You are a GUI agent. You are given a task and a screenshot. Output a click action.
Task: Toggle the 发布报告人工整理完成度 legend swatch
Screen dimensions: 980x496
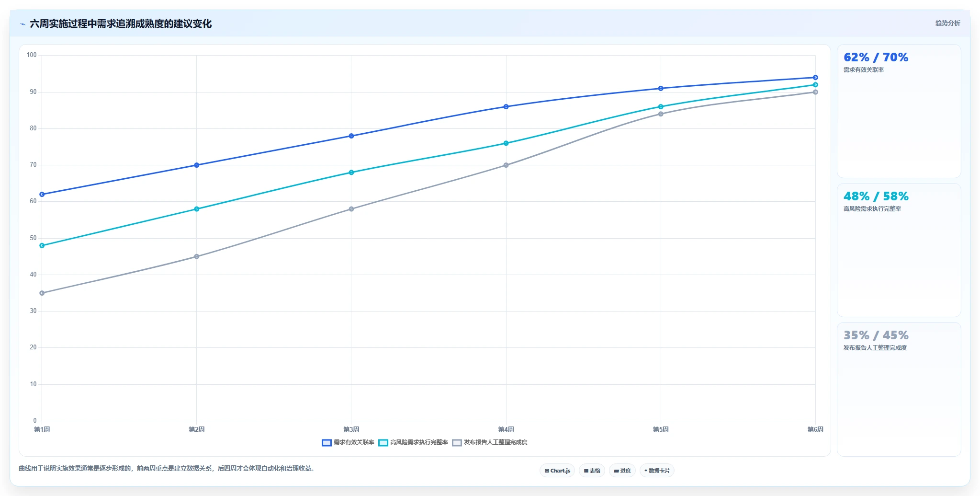click(x=457, y=442)
